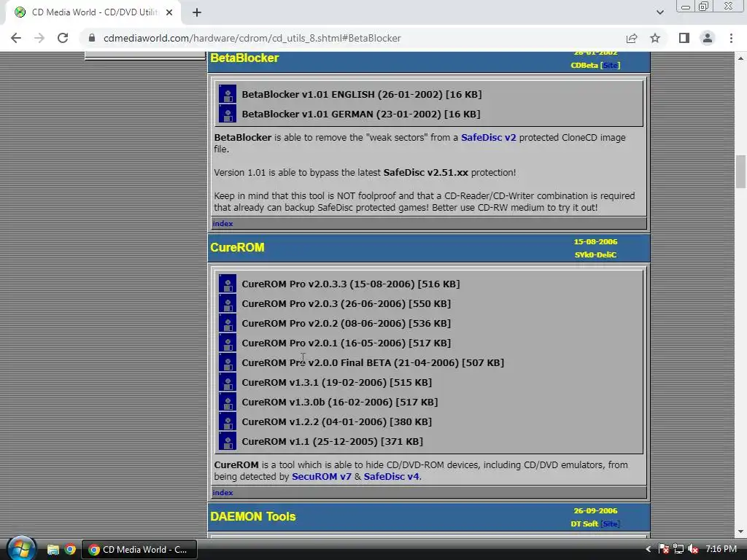
Task: Share this page via the share icon
Action: pos(632,38)
